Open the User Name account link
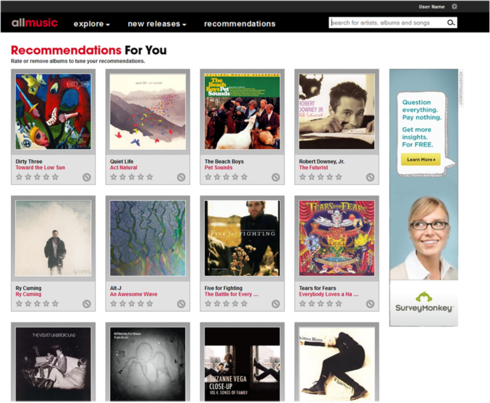Image resolution: width=490 pixels, height=403 pixels. (432, 7)
